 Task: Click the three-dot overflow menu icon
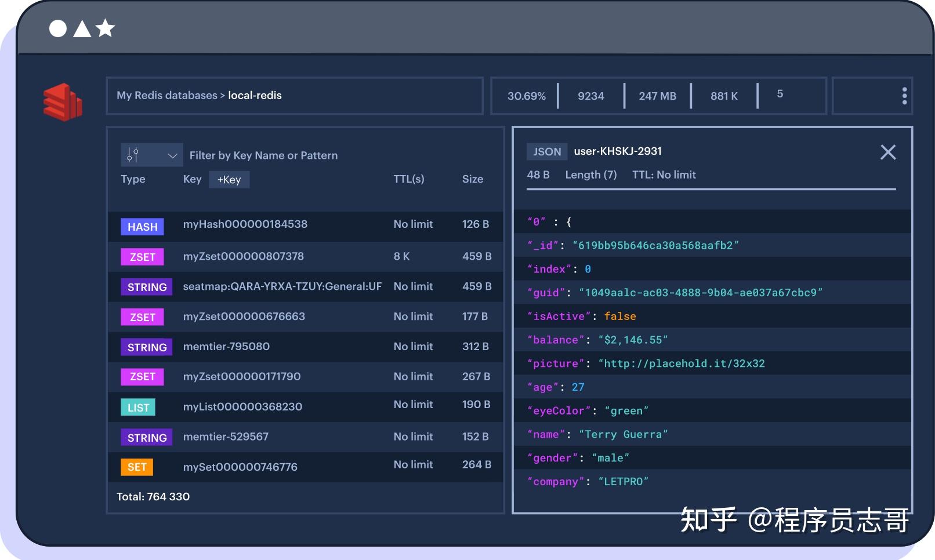(904, 96)
